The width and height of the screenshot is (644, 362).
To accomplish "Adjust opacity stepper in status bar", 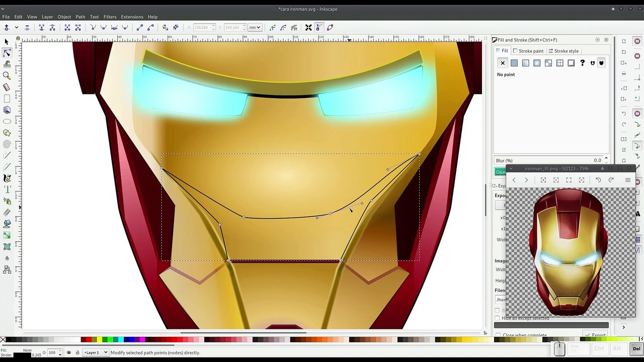I will point(60,352).
